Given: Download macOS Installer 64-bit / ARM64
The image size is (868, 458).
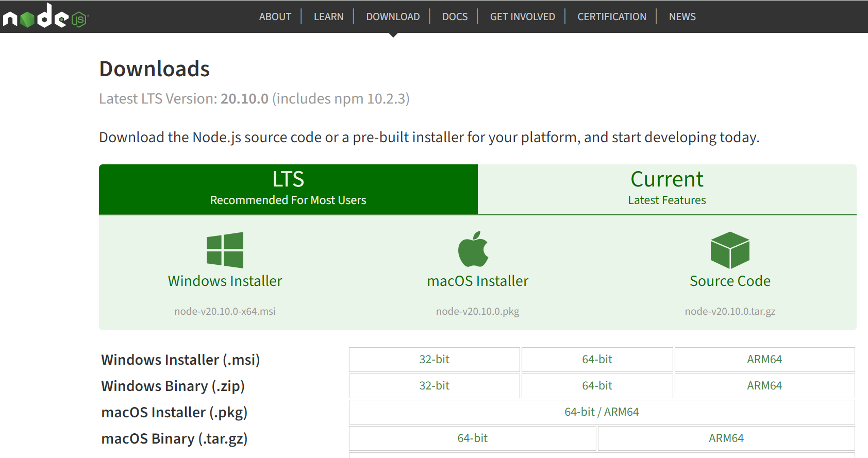Looking at the screenshot, I should 602,412.
